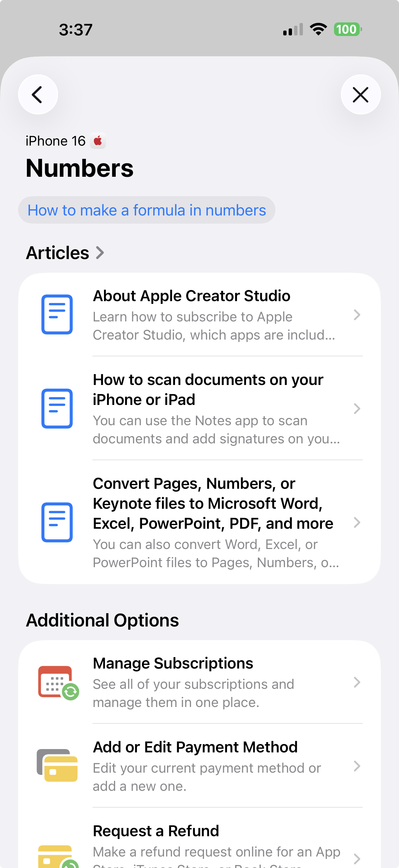Tap the Manage Subscriptions calendar icon
The height and width of the screenshot is (868, 399).
[58, 683]
